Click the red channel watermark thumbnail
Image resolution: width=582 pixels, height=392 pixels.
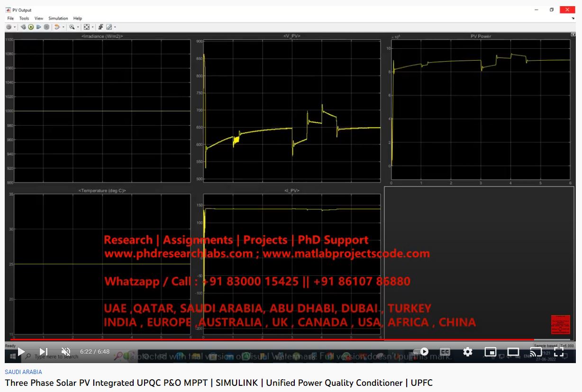(x=561, y=325)
